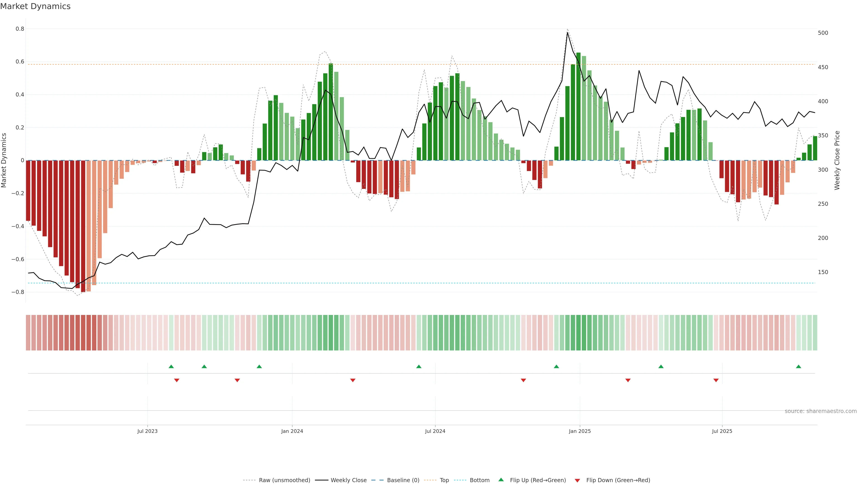The width and height of the screenshot is (868, 488).
Task: Click the first red flip-down marker after Jul 2023
Action: tap(177, 380)
